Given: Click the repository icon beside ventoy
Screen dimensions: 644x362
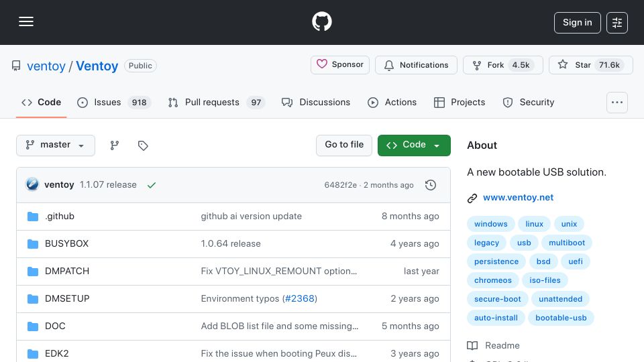Looking at the screenshot, I should (x=16, y=66).
